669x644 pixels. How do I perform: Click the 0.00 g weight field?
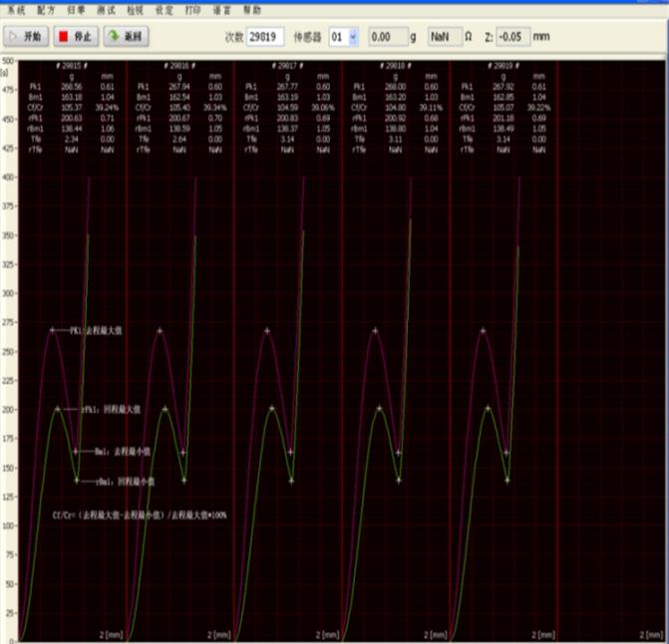[x=388, y=37]
